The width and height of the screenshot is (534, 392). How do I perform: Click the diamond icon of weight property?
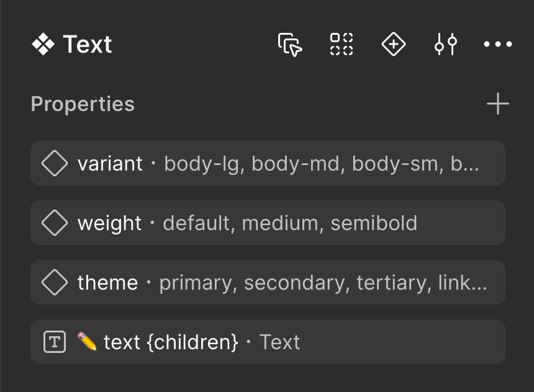55,223
